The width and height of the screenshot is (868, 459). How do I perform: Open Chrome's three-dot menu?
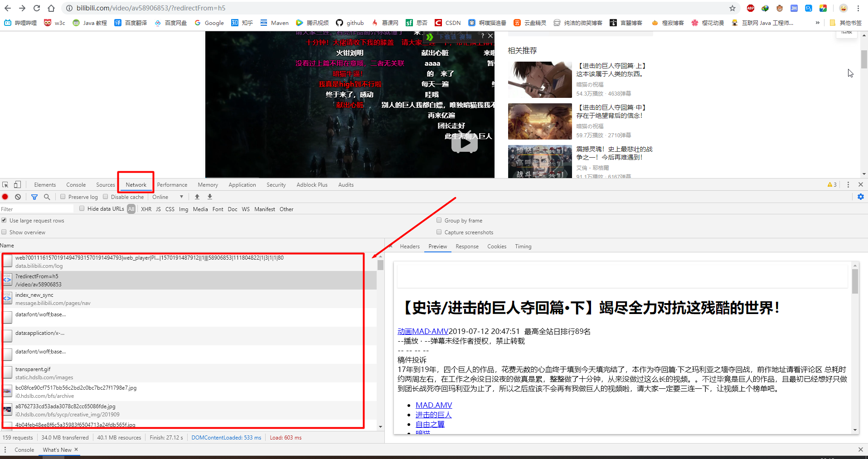point(858,8)
